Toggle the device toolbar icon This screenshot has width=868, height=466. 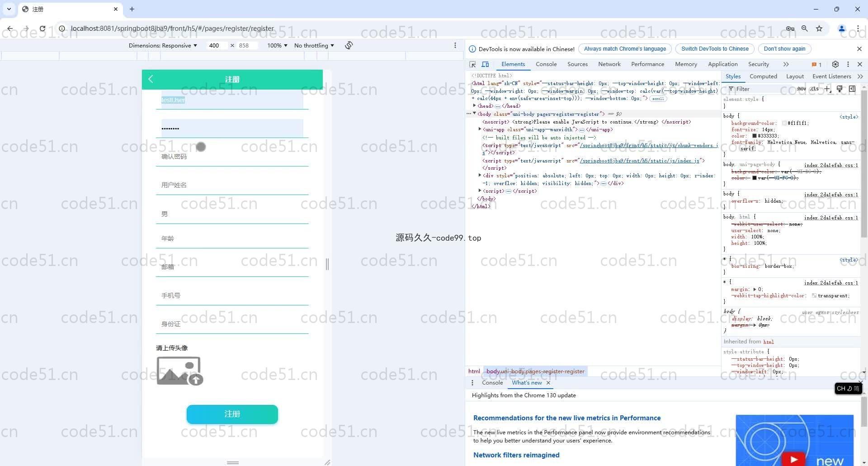pyautogui.click(x=485, y=64)
